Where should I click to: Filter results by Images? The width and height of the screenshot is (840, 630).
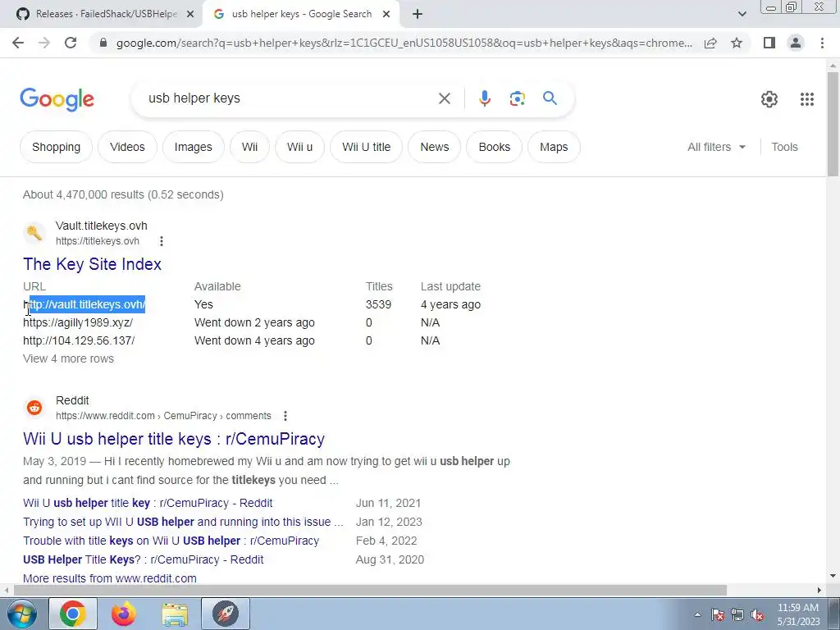point(194,148)
